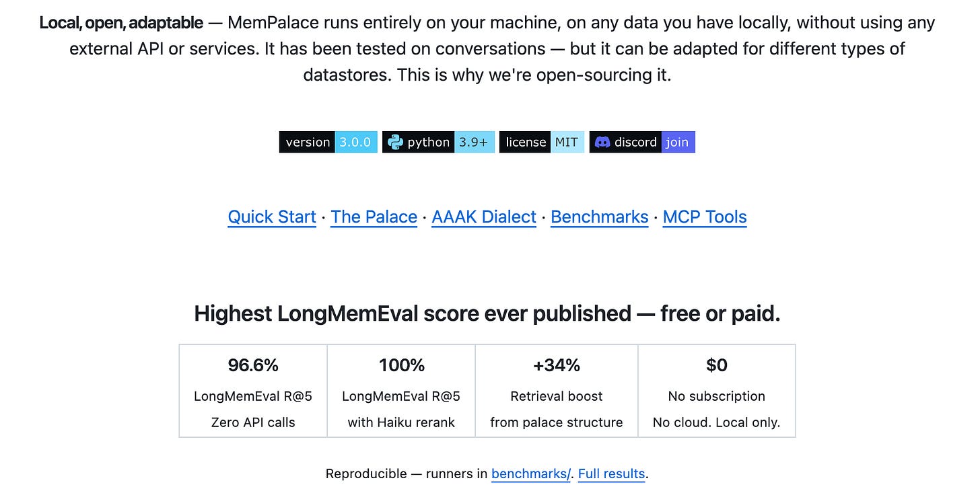
Task: Click the Discord logo icon in badge
Action: [x=602, y=142]
